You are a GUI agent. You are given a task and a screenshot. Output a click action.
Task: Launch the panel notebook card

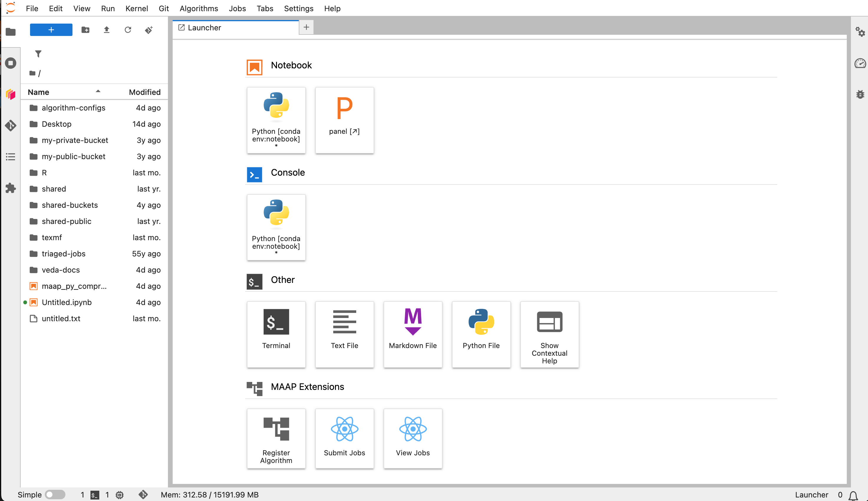tap(344, 120)
